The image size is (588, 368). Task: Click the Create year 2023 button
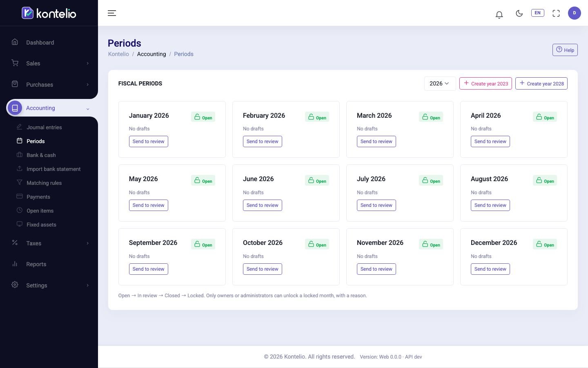click(x=486, y=83)
